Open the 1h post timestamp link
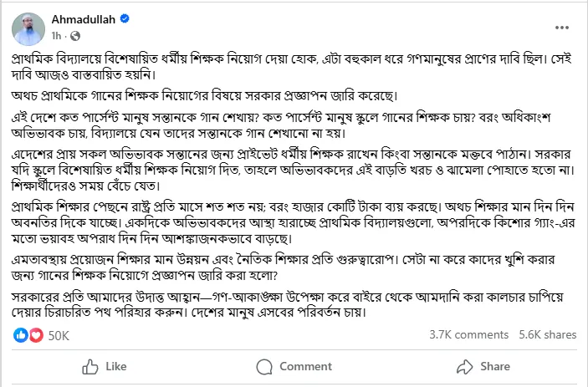Screen dimensions: 588x387 pyautogui.click(x=56, y=36)
